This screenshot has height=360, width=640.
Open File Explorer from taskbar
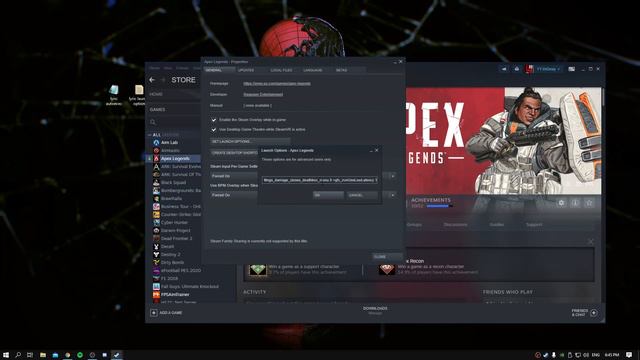coord(42,355)
